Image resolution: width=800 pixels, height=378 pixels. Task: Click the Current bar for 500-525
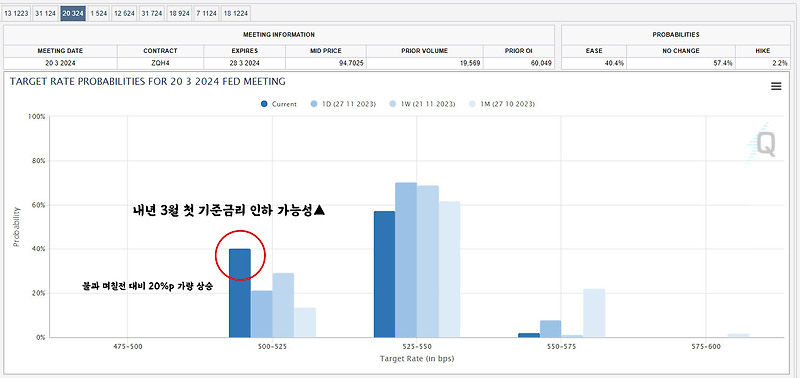pos(240,293)
